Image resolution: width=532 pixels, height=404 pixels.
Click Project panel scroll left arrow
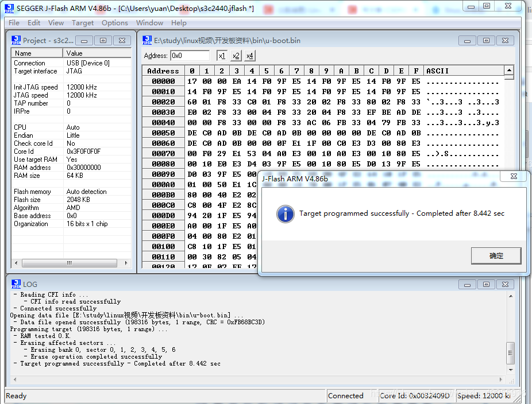pyautogui.click(x=16, y=263)
